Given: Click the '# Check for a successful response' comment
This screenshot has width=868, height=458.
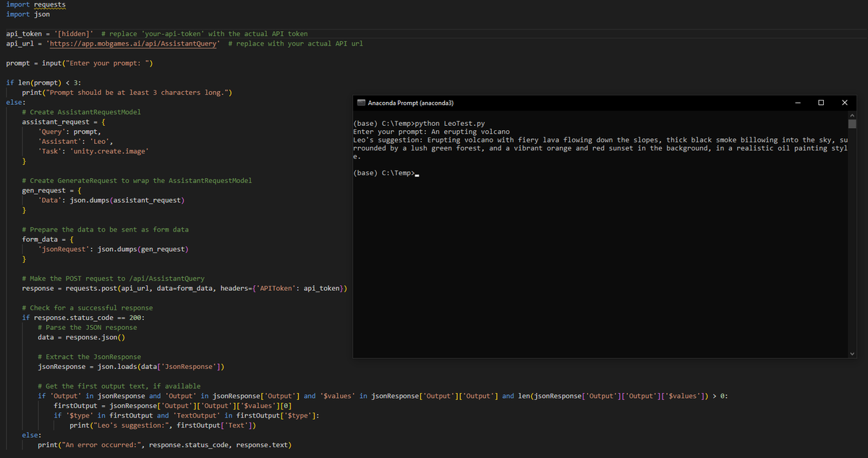Looking at the screenshot, I should [87, 308].
